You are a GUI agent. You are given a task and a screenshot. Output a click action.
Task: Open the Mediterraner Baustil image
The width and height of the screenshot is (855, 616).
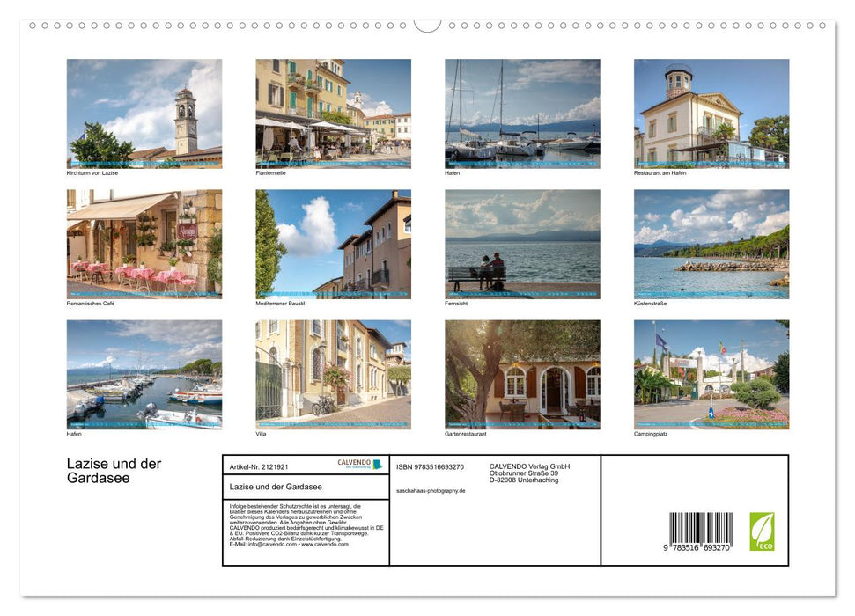(x=333, y=244)
